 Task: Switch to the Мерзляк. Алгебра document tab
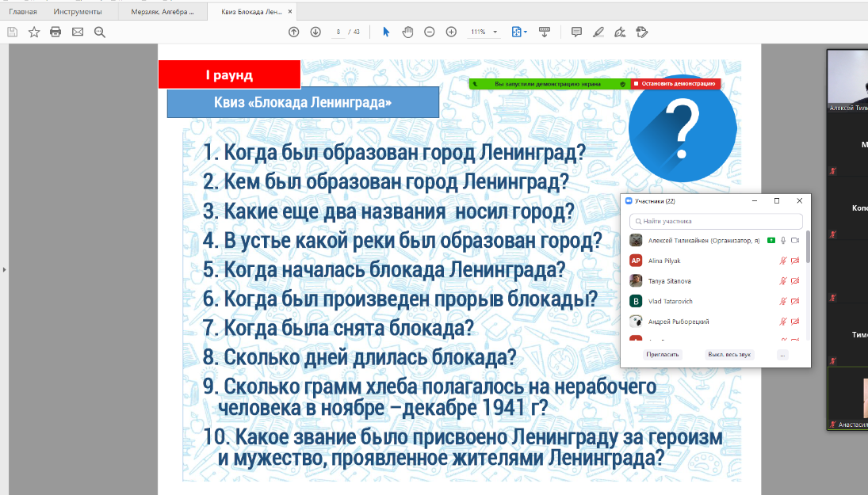click(161, 12)
